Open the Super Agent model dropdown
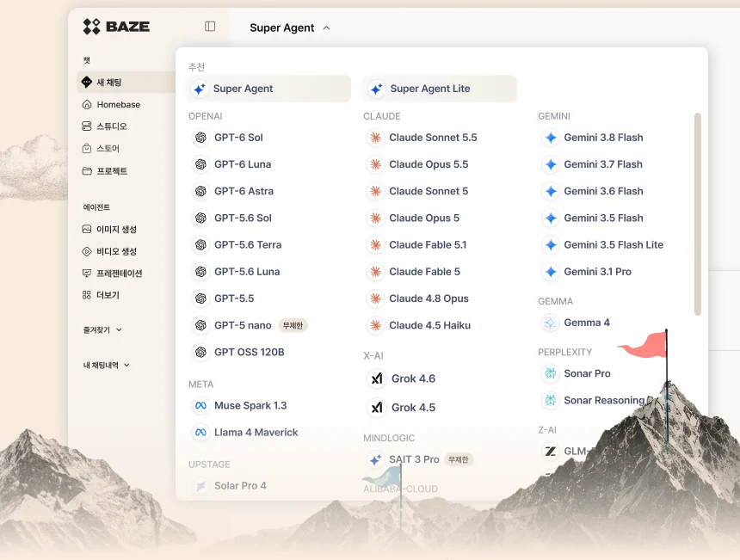 [289, 28]
